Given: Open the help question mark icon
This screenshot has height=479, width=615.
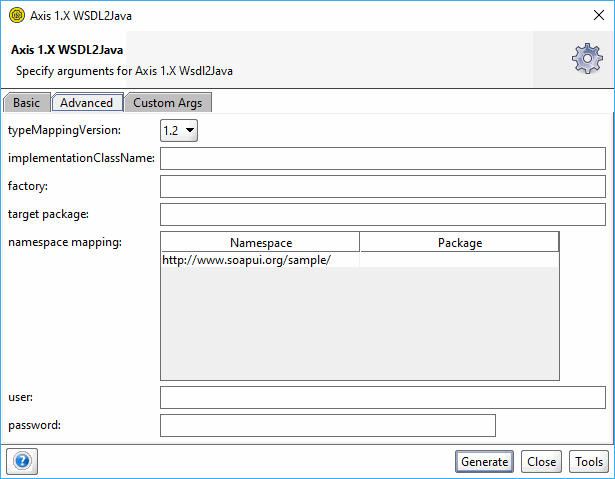Looking at the screenshot, I should pos(22,461).
